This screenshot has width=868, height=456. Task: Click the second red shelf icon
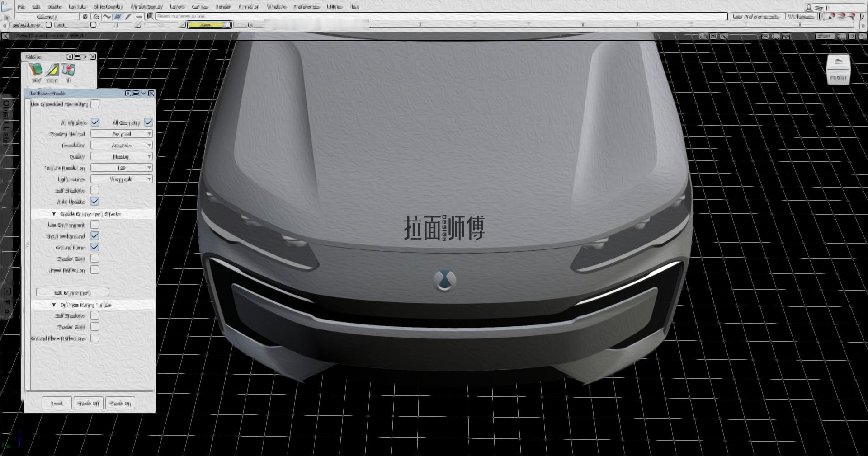841,16
